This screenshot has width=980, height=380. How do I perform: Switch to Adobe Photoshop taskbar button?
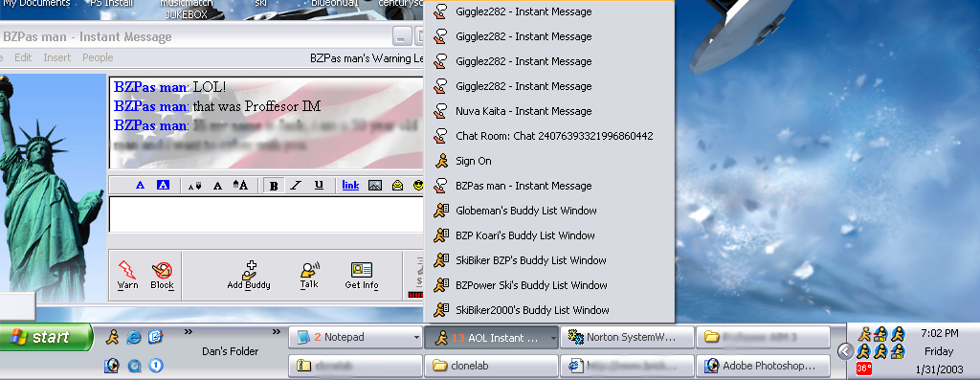pyautogui.click(x=763, y=366)
